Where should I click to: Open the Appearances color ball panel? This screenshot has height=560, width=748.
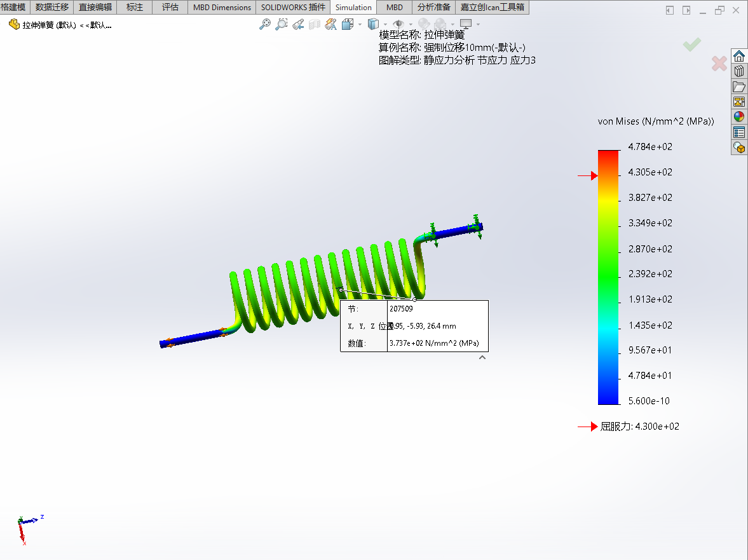pyautogui.click(x=738, y=116)
